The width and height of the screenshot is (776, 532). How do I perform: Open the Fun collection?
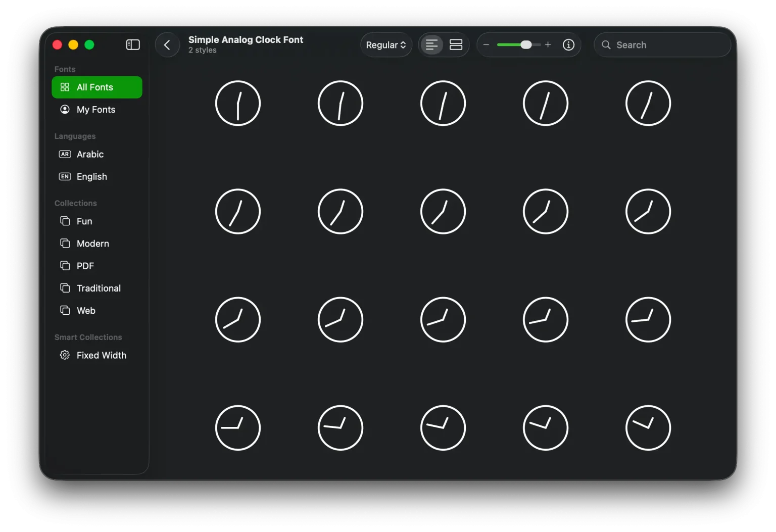click(x=84, y=221)
